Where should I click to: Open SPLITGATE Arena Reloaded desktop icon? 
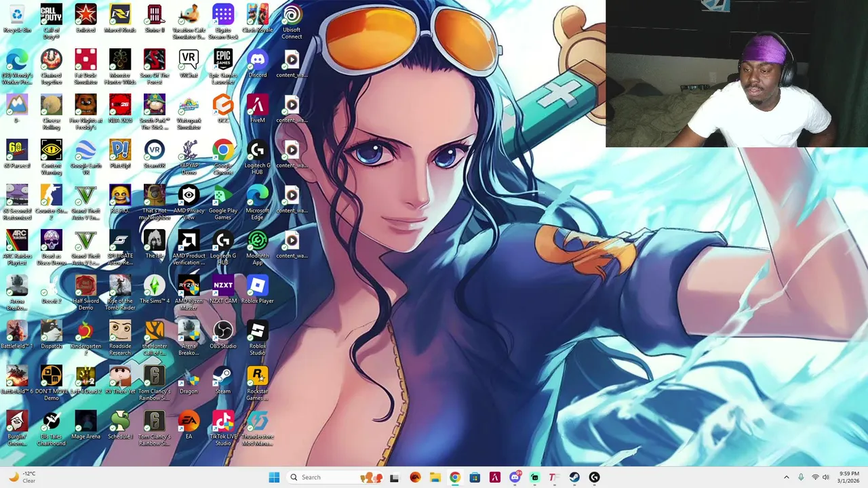(x=120, y=248)
